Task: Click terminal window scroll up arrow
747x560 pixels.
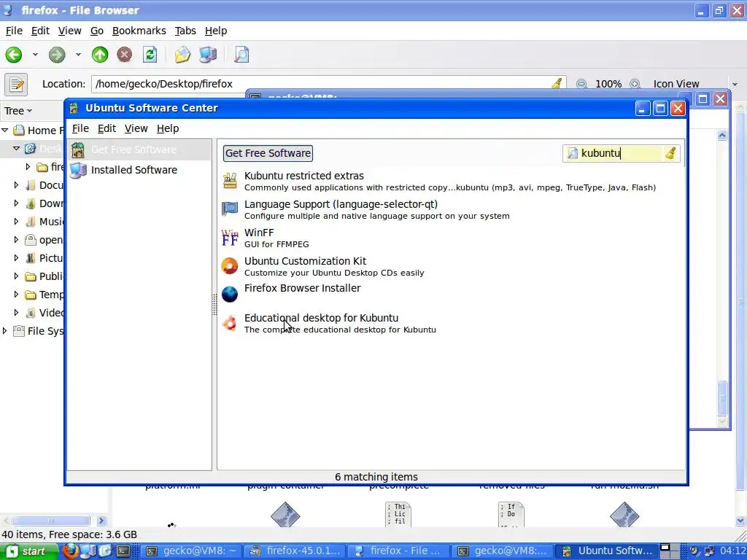Action: pyautogui.click(x=722, y=136)
